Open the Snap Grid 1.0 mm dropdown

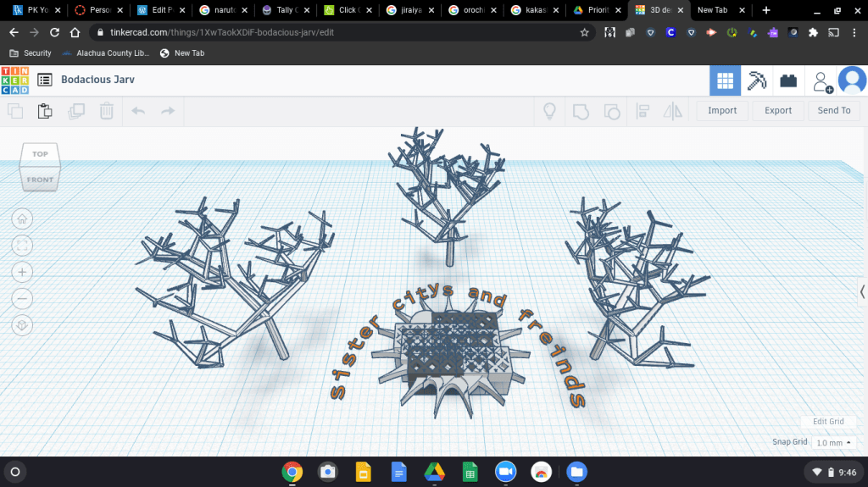point(833,442)
